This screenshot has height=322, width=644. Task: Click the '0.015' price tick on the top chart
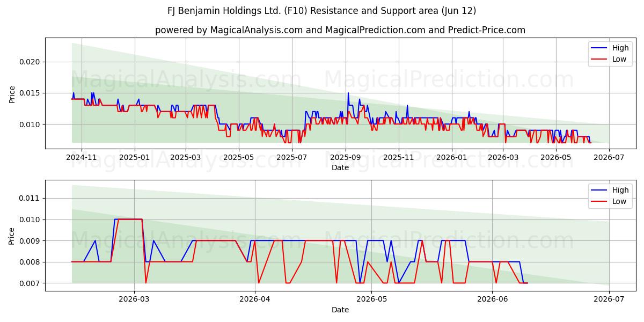tap(30, 93)
